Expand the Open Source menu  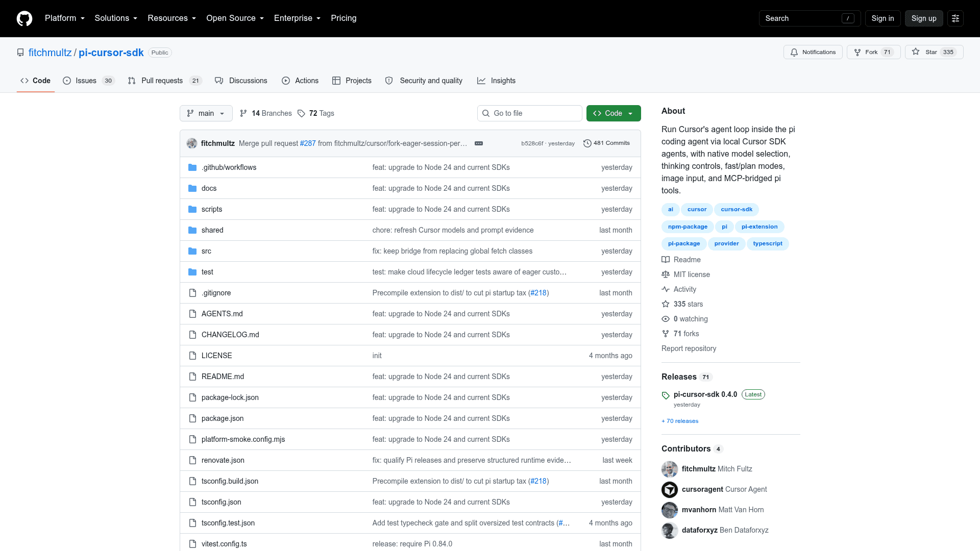pyautogui.click(x=235, y=18)
